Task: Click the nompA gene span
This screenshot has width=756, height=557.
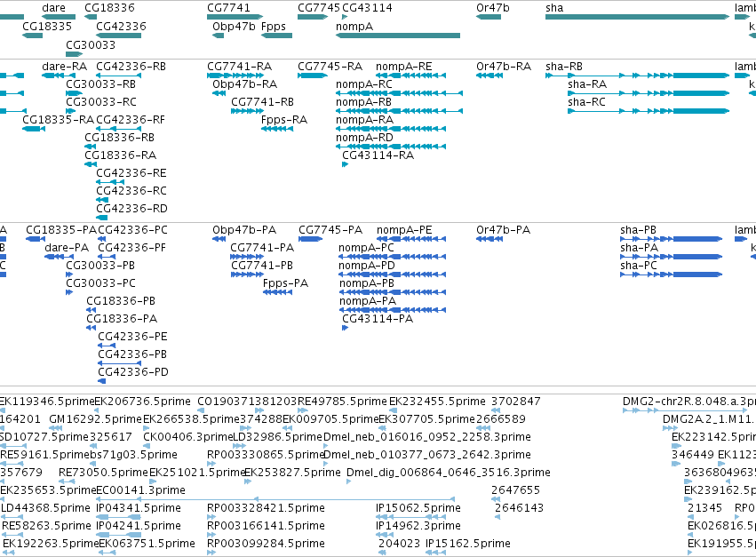Action: (x=398, y=36)
